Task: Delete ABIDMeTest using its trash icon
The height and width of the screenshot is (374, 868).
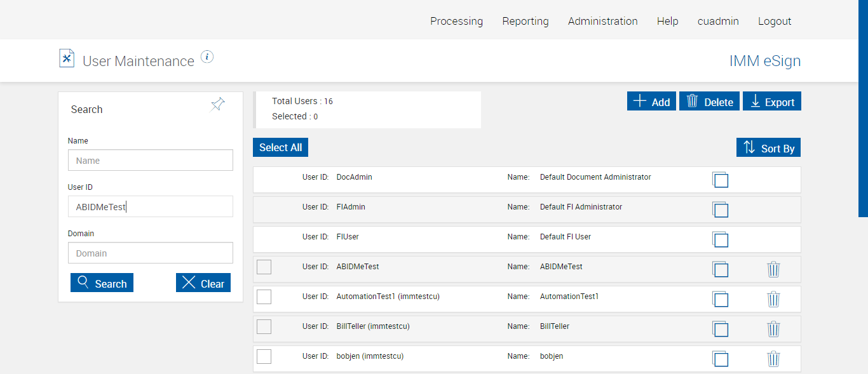Action: click(x=773, y=269)
